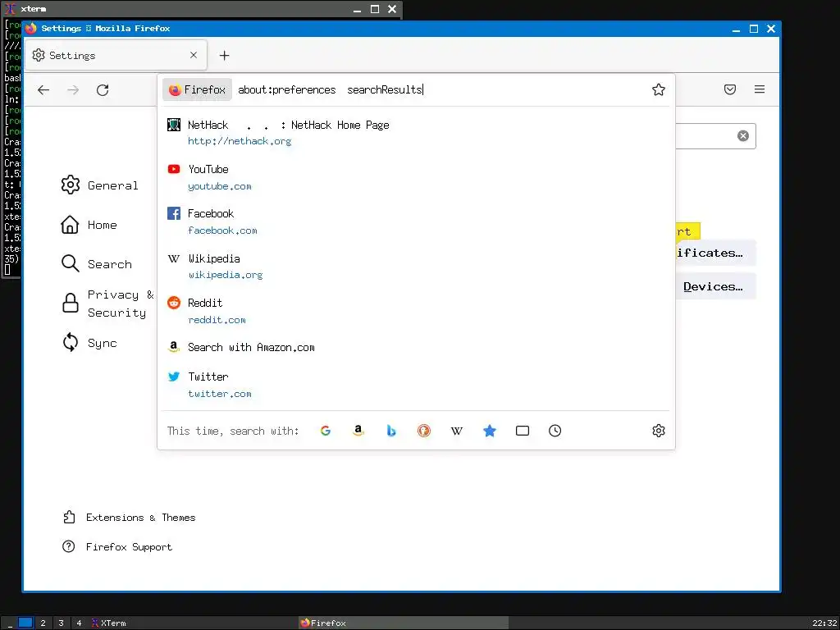840x630 pixels.
Task: Open Firefox Support link
Action: pyautogui.click(x=117, y=547)
